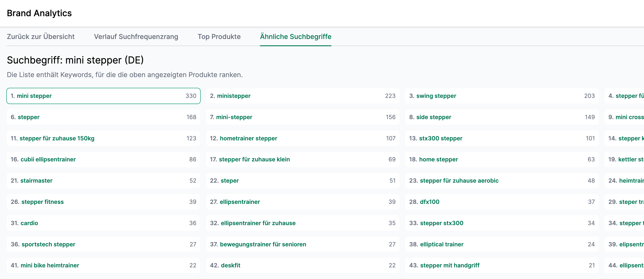Open the '39. elipsentr' keyword card
This screenshot has height=279, width=644.
[624, 244]
